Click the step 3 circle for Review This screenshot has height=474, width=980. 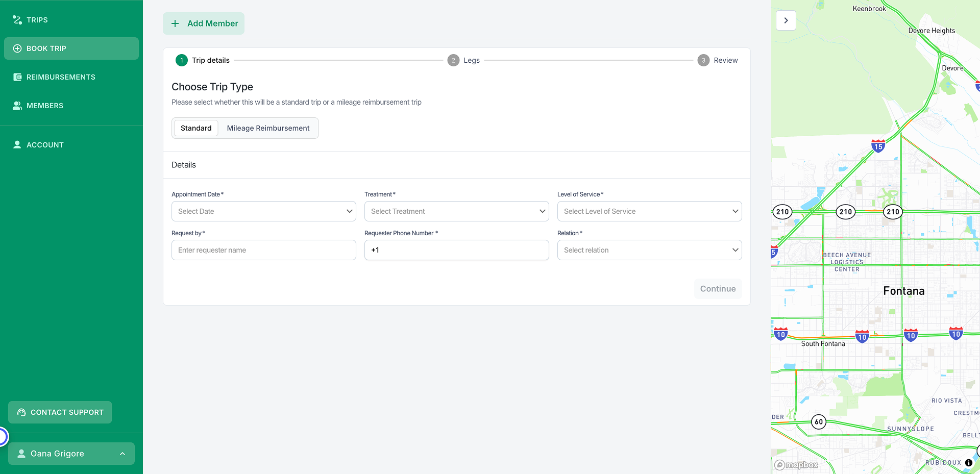pyautogui.click(x=703, y=60)
